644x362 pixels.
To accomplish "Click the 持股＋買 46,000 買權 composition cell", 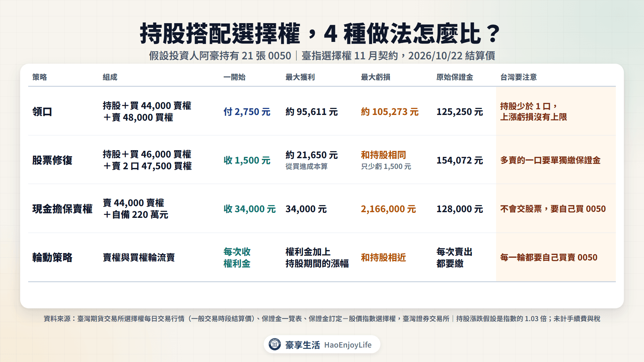I will coord(147,160).
